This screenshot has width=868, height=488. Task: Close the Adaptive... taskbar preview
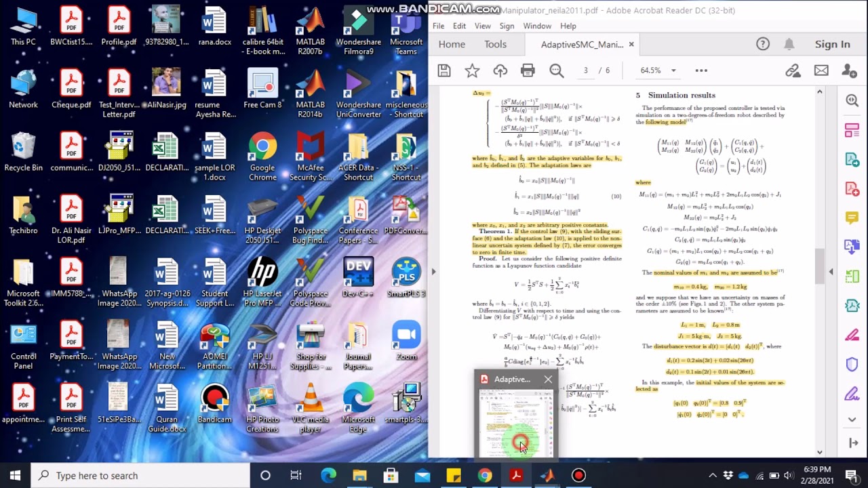click(548, 380)
